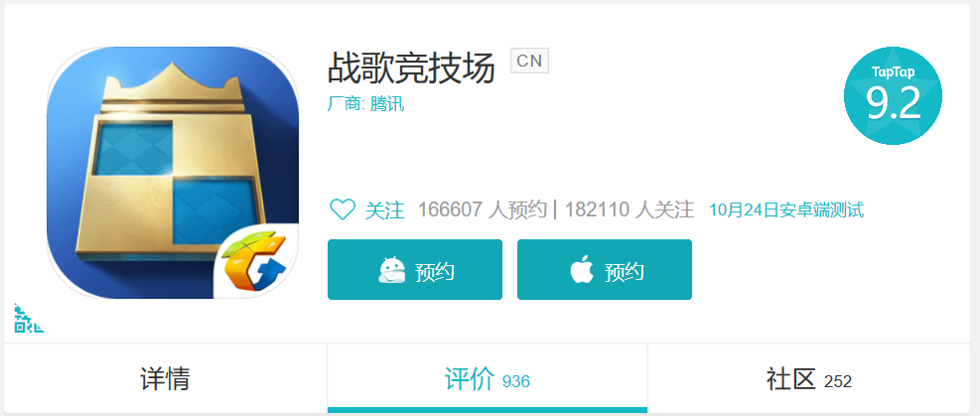The height and width of the screenshot is (416, 980).
Task: Click the heart follow icon
Action: pos(343,209)
